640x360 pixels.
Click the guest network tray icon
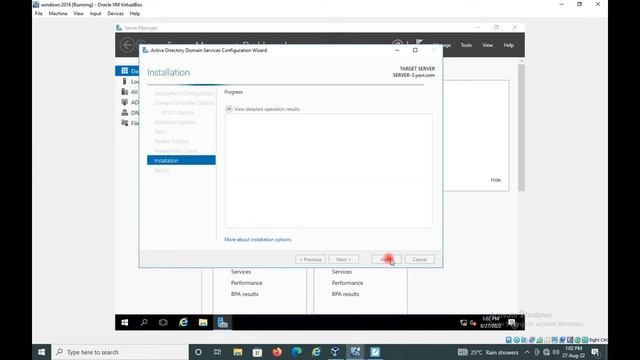(x=464, y=323)
